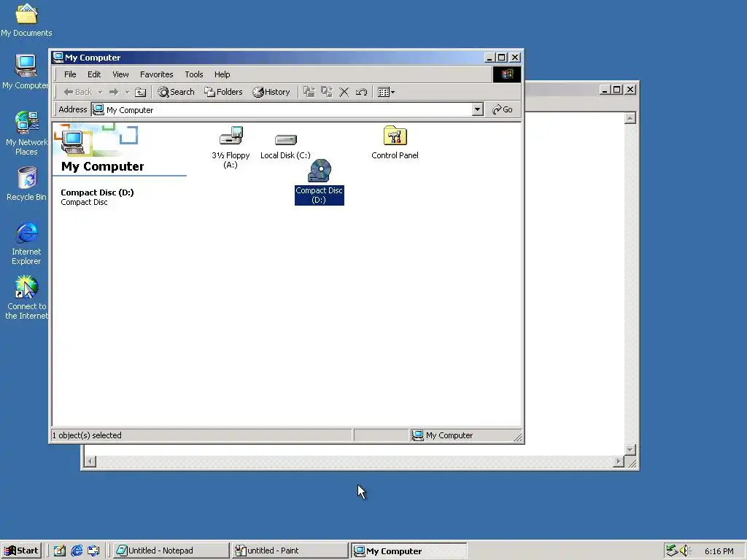Show the Folders pane
The image size is (747, 560).
(223, 92)
